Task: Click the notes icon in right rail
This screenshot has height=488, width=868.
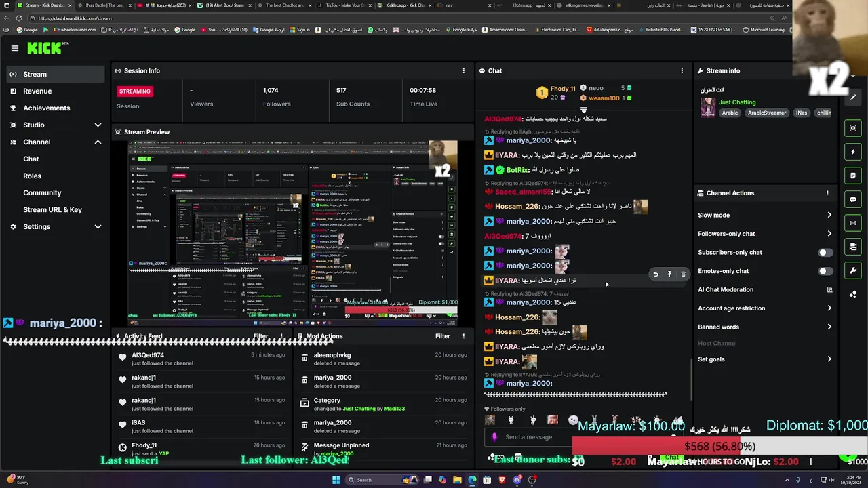Action: pos(853,176)
